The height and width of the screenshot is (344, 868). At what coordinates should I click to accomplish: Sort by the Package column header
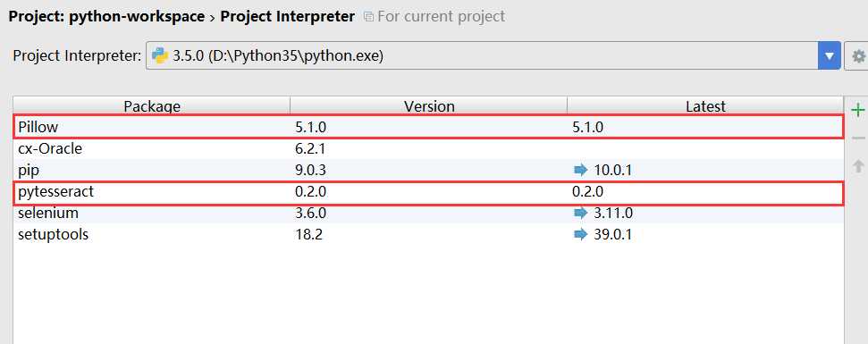[x=152, y=105]
